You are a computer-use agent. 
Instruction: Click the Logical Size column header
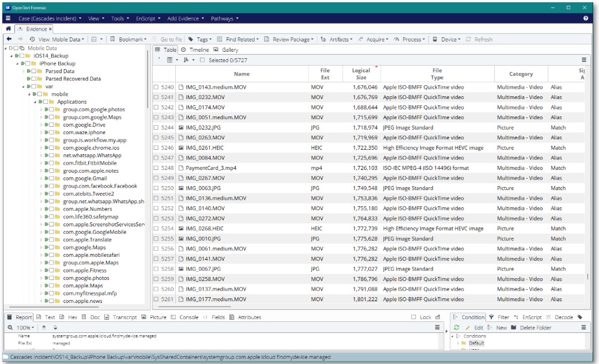tap(361, 74)
